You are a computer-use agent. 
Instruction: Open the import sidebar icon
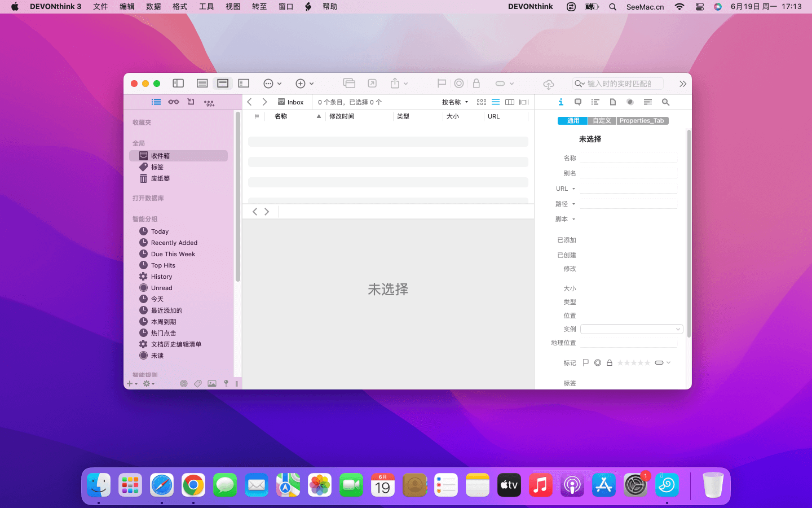point(191,102)
